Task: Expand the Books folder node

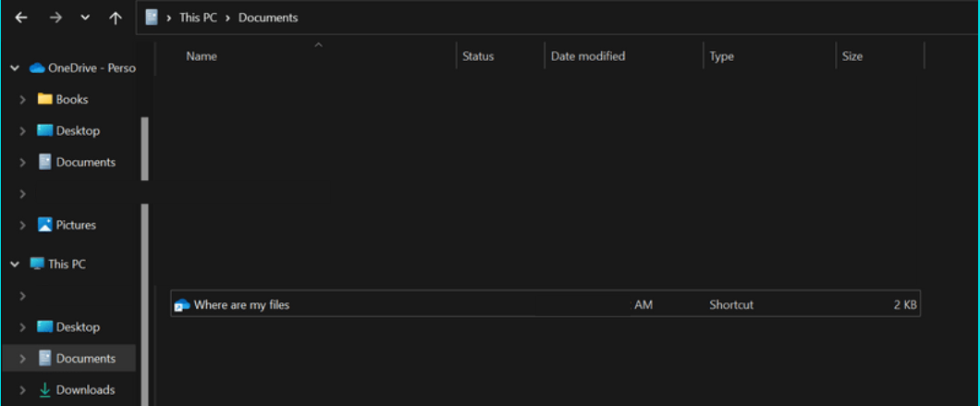Action: tap(22, 100)
